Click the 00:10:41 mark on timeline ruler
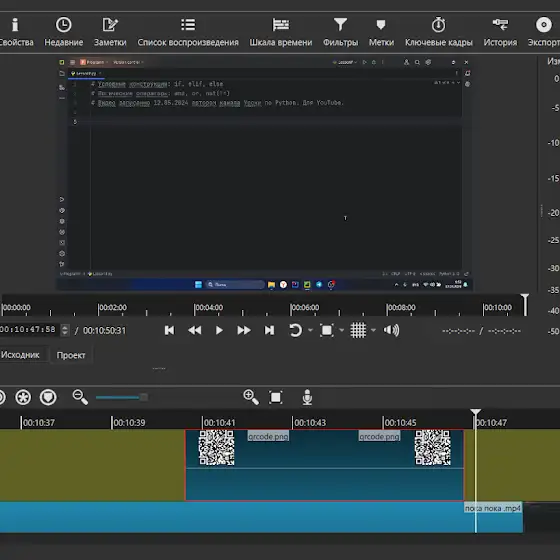Screen dimensions: 560x560 point(219,423)
